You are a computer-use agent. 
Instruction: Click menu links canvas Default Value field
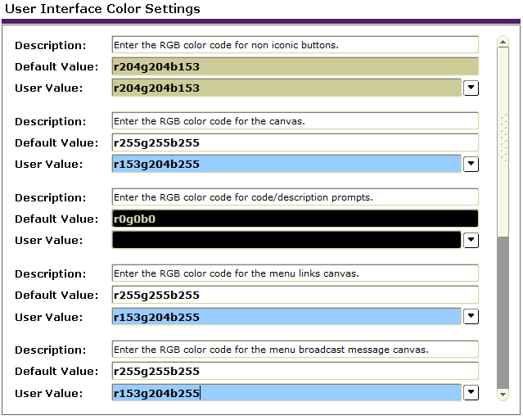click(295, 295)
